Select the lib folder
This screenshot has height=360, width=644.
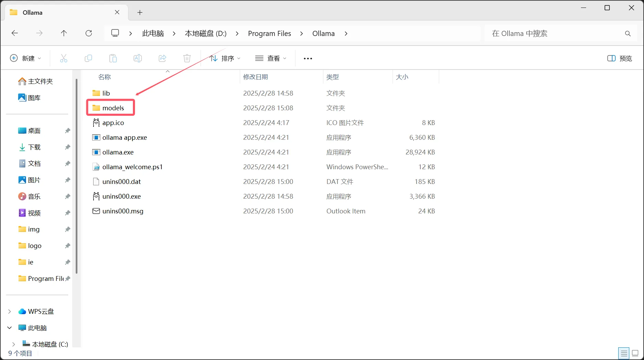pos(101,93)
